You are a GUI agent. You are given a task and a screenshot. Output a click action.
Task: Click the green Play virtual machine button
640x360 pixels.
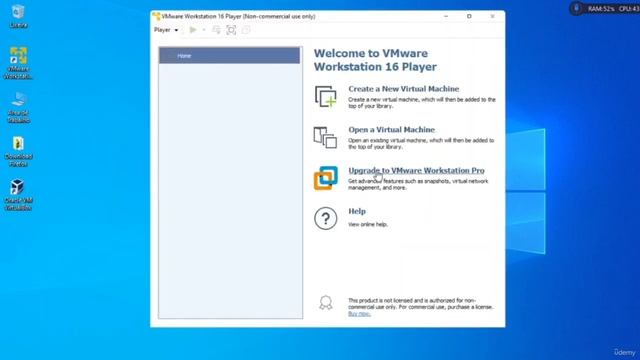point(193,30)
